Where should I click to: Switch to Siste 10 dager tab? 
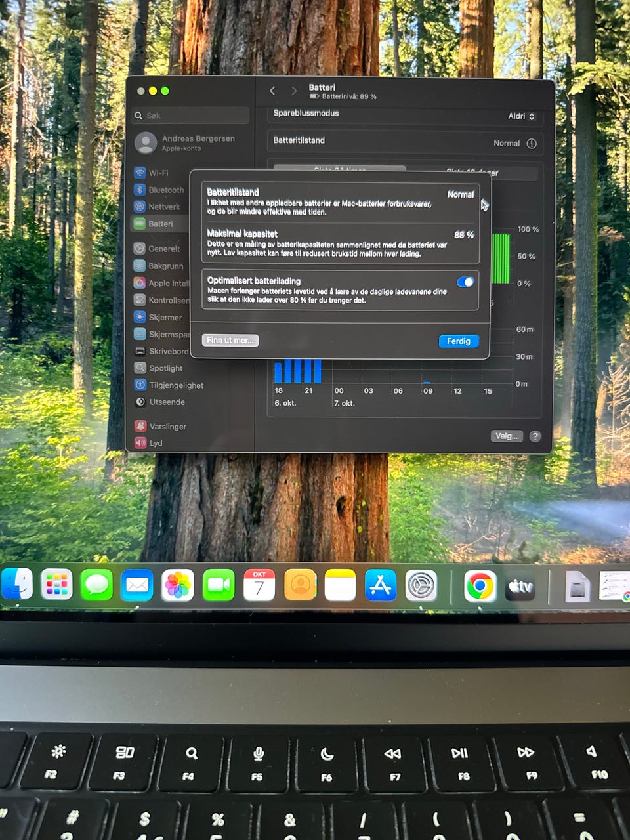472,173
